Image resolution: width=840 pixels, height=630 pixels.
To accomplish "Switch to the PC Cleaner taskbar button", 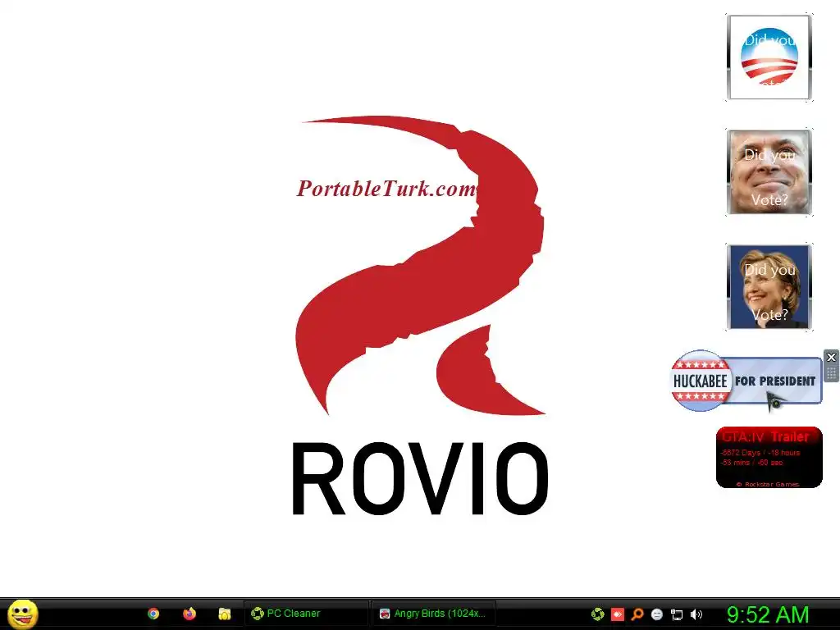I will tap(306, 614).
